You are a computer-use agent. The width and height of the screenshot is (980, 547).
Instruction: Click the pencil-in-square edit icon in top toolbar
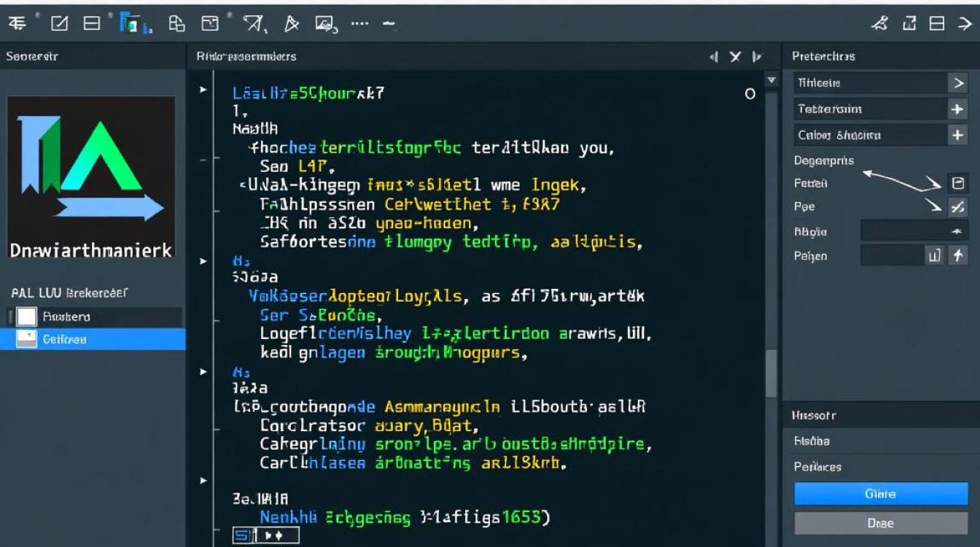coord(59,24)
